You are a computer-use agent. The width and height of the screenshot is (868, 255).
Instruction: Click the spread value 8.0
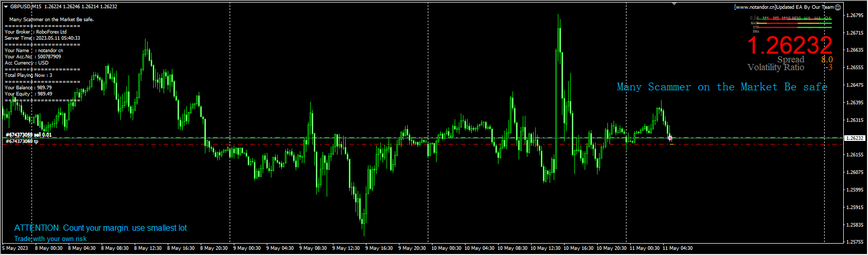pos(827,59)
